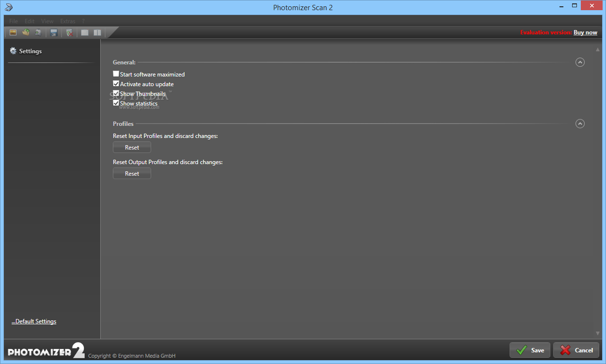Image resolution: width=606 pixels, height=364 pixels.
Task: Click the open image toolbar icon
Action: tap(13, 32)
